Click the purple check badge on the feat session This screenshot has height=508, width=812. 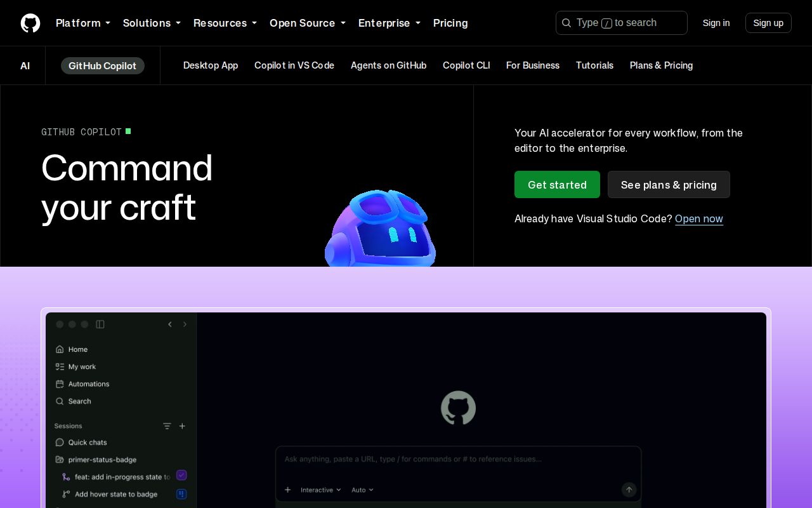[x=181, y=475]
